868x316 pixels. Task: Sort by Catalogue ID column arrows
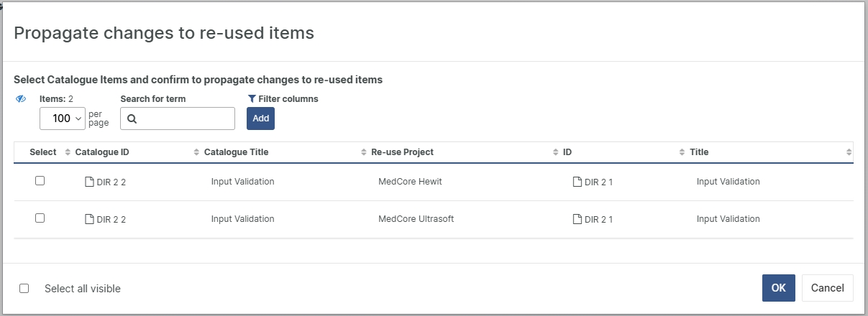68,152
